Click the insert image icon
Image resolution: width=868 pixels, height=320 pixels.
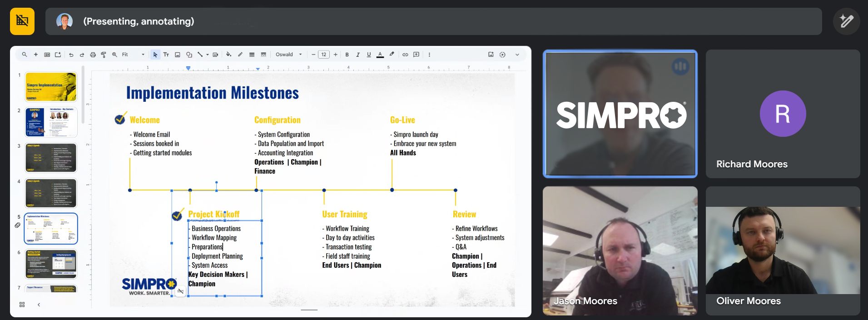click(178, 55)
